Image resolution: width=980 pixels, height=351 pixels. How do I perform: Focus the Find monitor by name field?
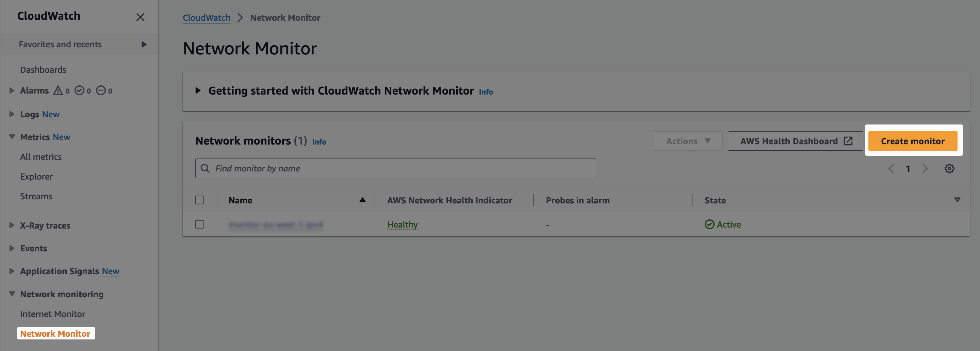click(x=396, y=168)
